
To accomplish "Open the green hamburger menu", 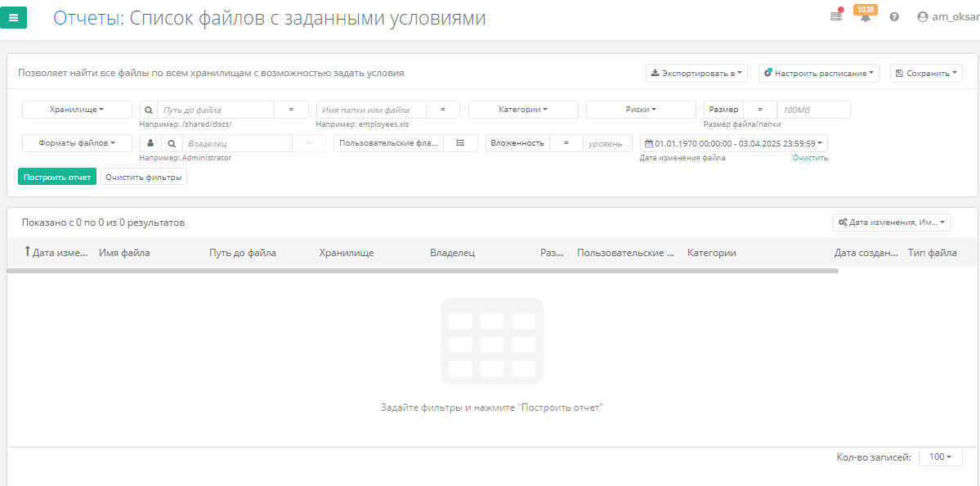I will [14, 17].
